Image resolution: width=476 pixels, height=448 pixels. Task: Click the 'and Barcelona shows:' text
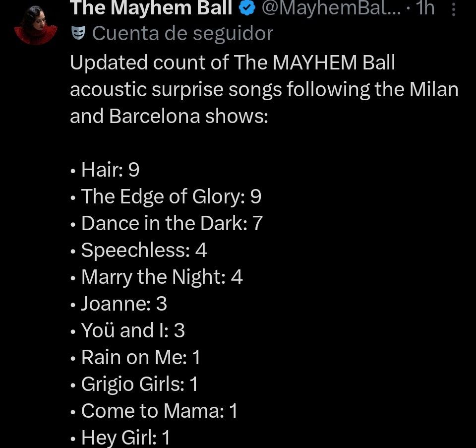169,117
